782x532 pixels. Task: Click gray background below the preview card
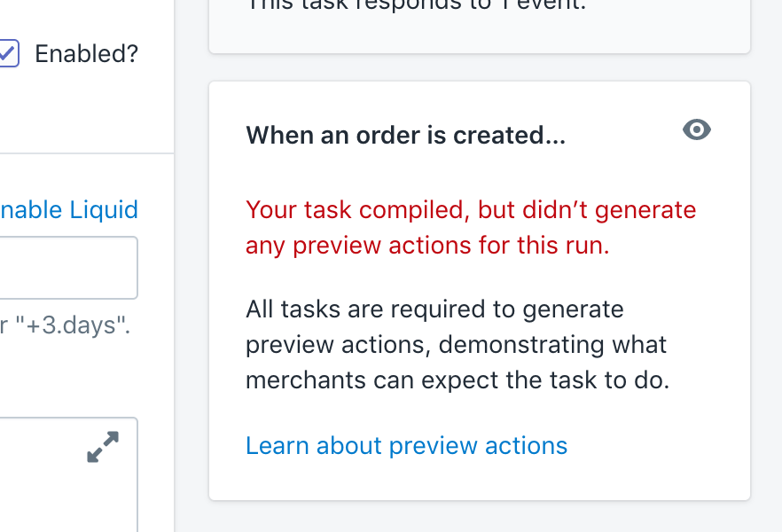click(x=480, y=517)
